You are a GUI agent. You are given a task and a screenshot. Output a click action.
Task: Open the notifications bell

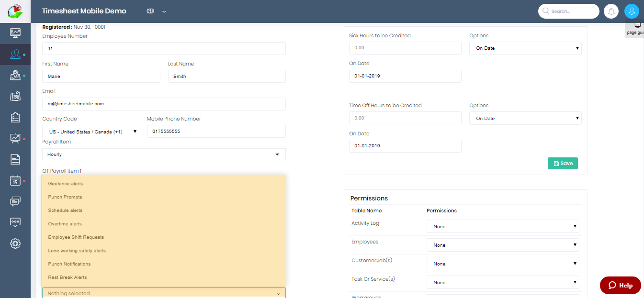coord(611,11)
